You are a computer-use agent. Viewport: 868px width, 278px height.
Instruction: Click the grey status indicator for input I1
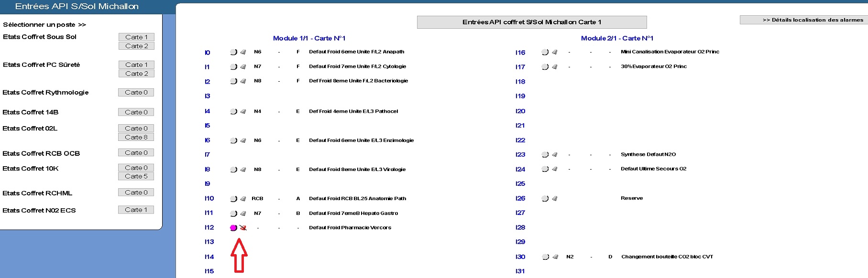pos(233,67)
